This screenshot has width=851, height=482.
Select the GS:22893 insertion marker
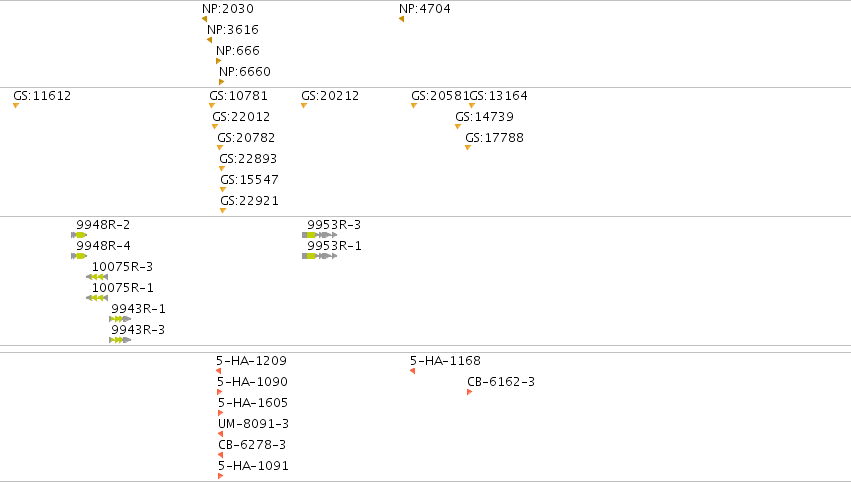[222, 169]
